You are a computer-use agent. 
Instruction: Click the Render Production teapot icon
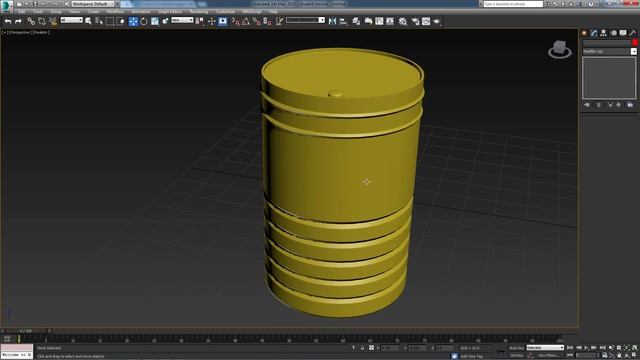pos(437,21)
